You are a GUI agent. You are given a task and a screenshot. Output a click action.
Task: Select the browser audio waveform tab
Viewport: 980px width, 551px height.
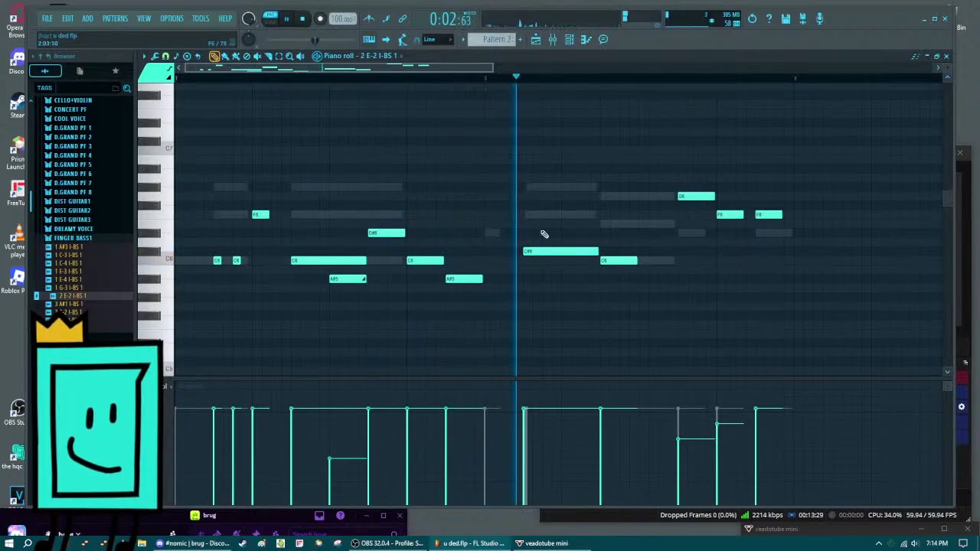tap(44, 71)
